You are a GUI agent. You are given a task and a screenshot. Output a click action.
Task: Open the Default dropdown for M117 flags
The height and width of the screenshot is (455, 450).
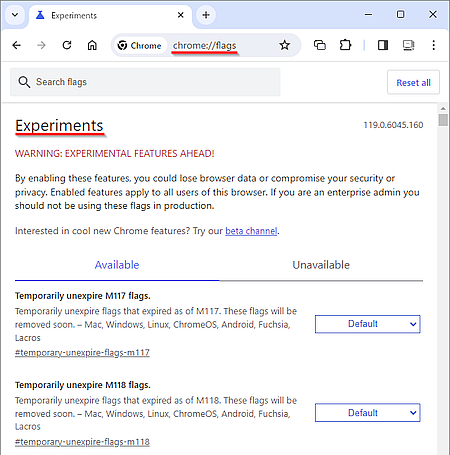click(x=368, y=324)
